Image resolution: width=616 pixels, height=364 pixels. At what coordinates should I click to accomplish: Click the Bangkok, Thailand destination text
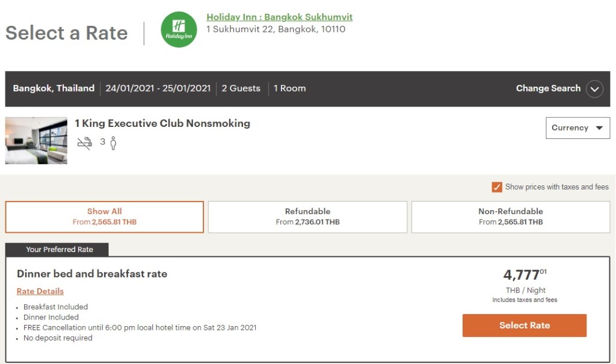tap(54, 88)
